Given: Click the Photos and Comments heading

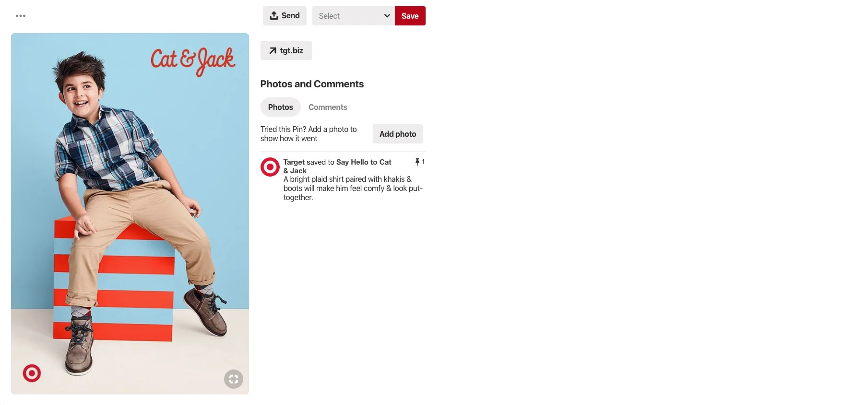Looking at the screenshot, I should click(x=312, y=84).
